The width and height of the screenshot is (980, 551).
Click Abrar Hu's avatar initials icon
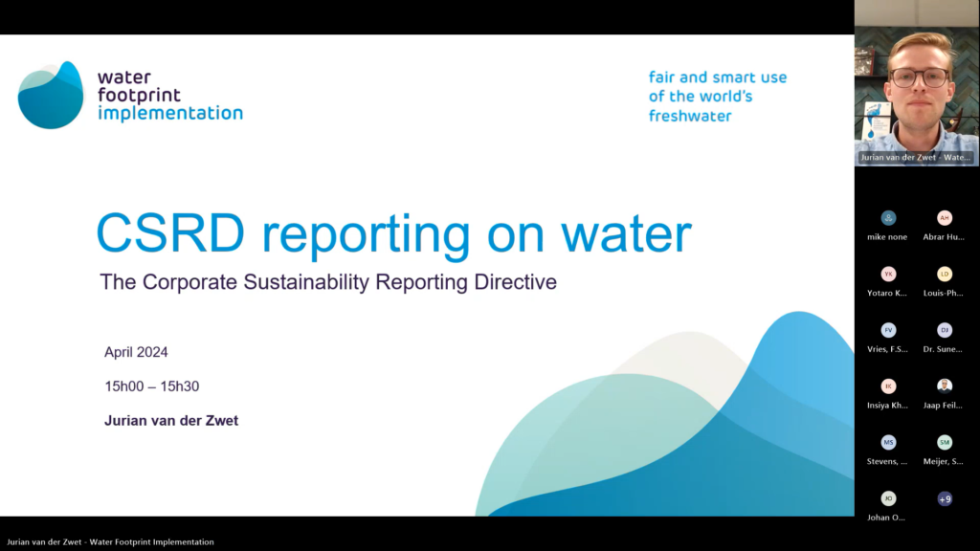(x=946, y=218)
